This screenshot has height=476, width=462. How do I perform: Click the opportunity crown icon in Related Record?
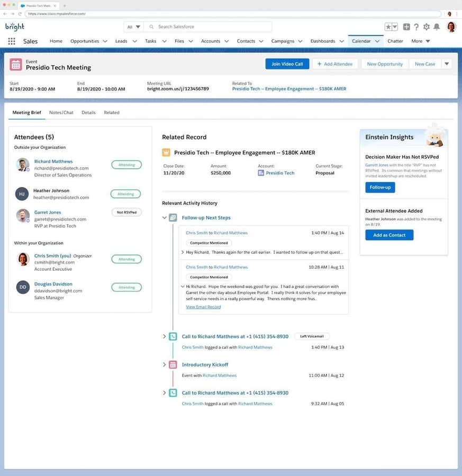point(166,152)
